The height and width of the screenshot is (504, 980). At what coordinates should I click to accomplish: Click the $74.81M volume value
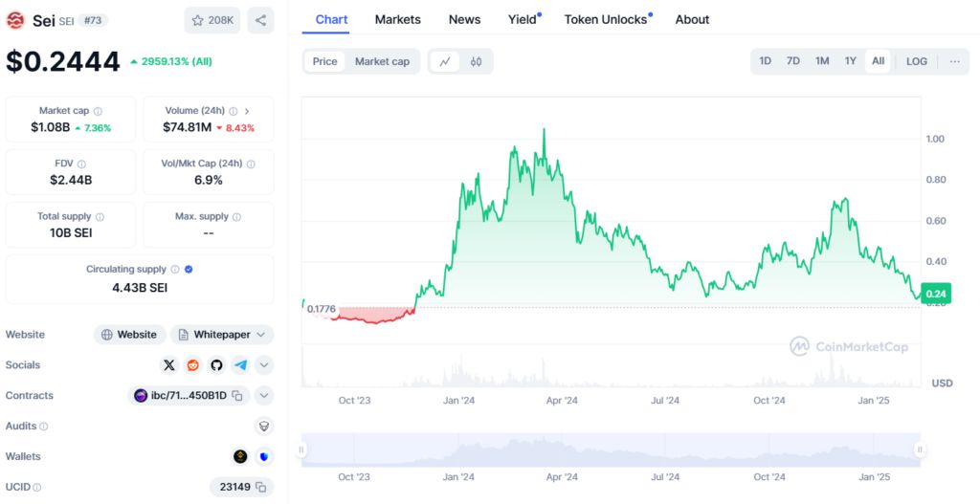187,127
